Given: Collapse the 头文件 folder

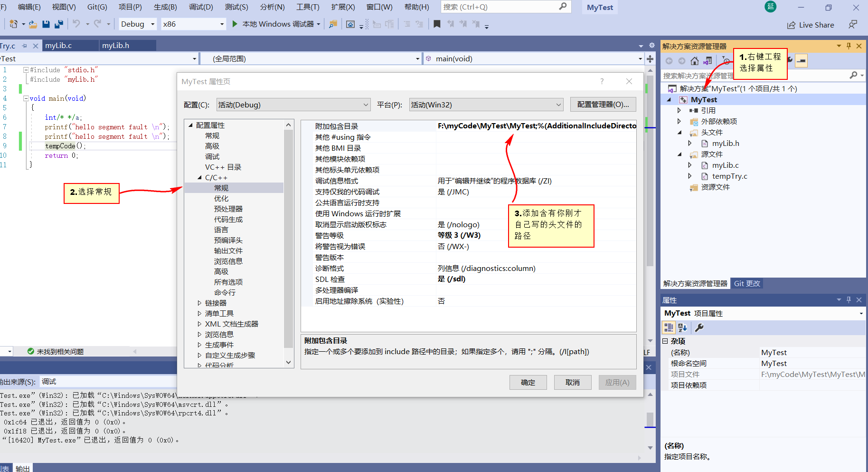Looking at the screenshot, I should pos(679,133).
